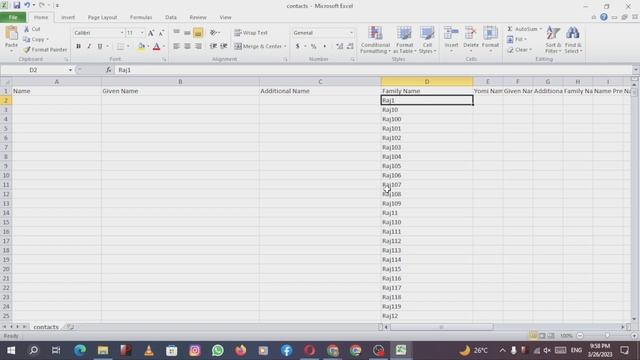Open the File tab

13,18
